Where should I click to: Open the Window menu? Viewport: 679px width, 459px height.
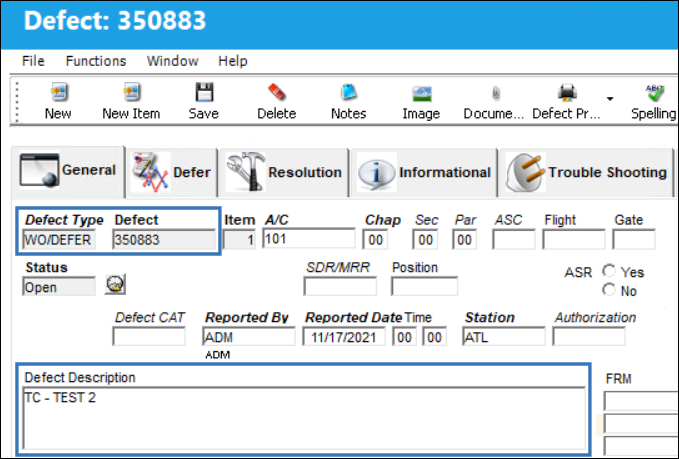click(x=172, y=61)
